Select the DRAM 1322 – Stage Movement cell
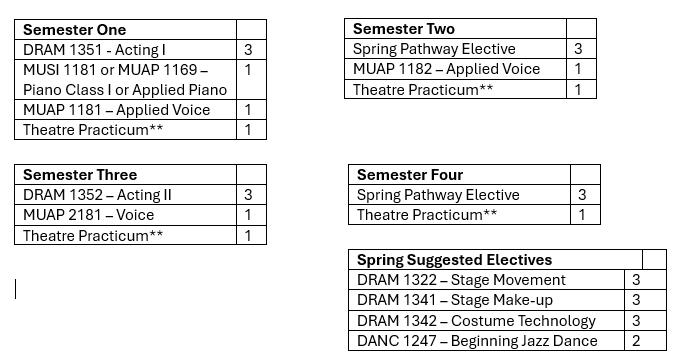This screenshot has width=677, height=360. click(x=487, y=280)
